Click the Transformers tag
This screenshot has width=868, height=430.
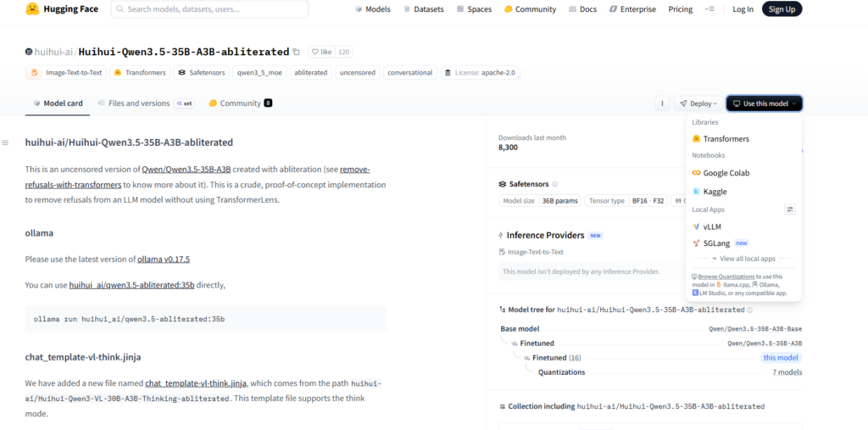[140, 73]
